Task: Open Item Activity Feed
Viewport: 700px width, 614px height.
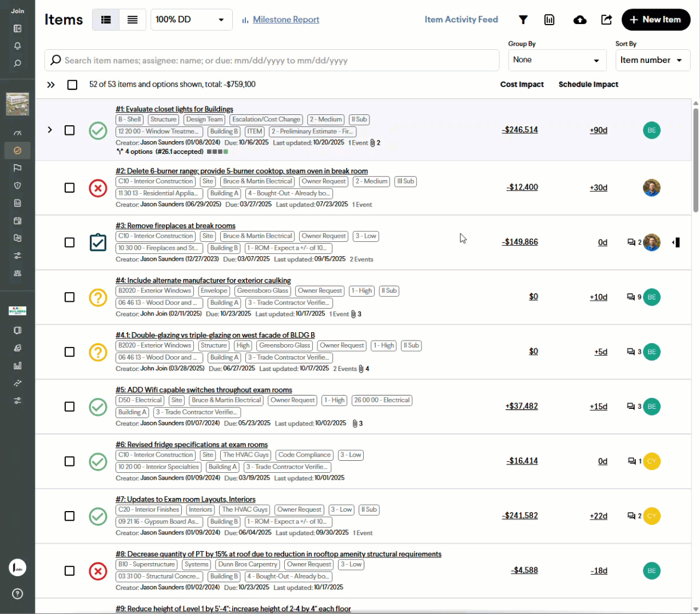Action: coord(461,19)
